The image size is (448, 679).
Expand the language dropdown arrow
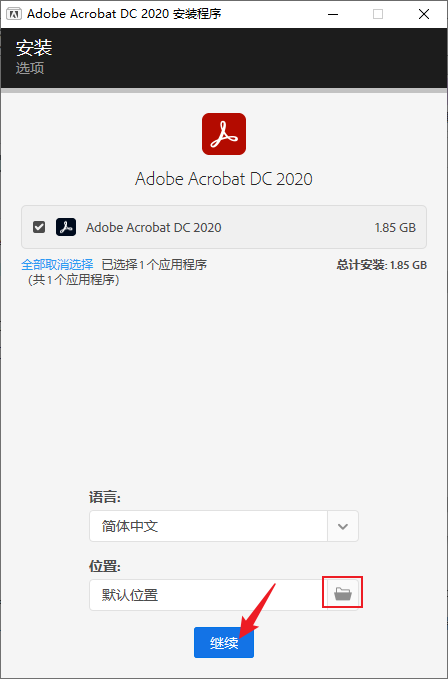tap(343, 526)
